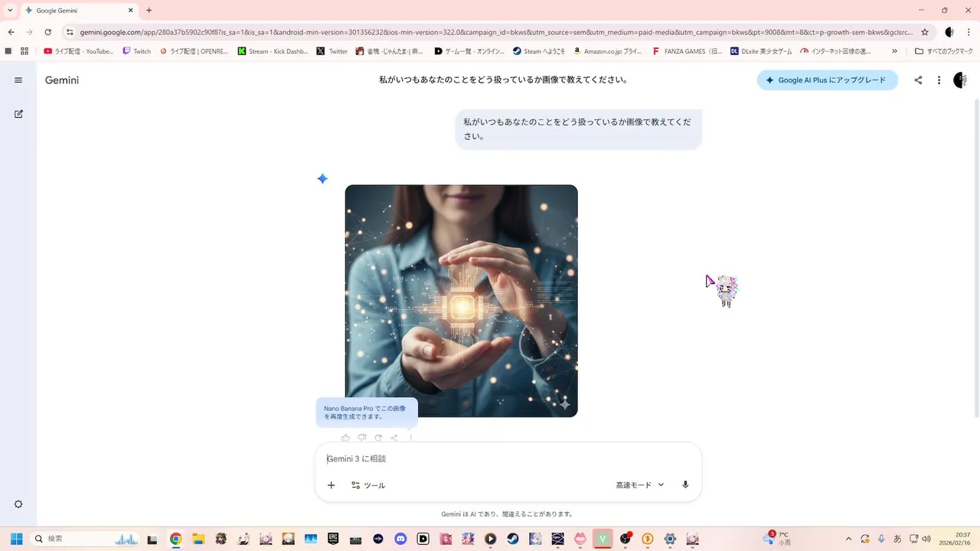Open the Amazon.co.jp bookmark
Screen dimensions: 980x551
[608, 51]
